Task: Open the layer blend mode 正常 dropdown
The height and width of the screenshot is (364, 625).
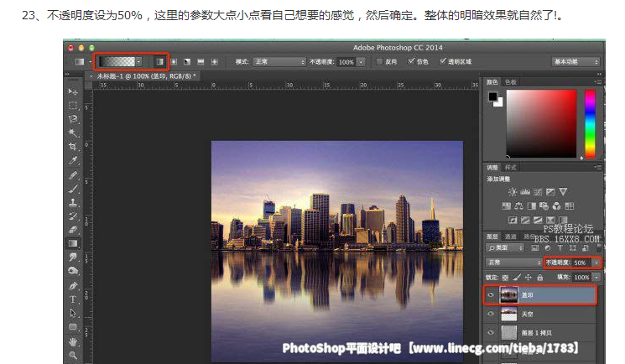Action: 513,263
